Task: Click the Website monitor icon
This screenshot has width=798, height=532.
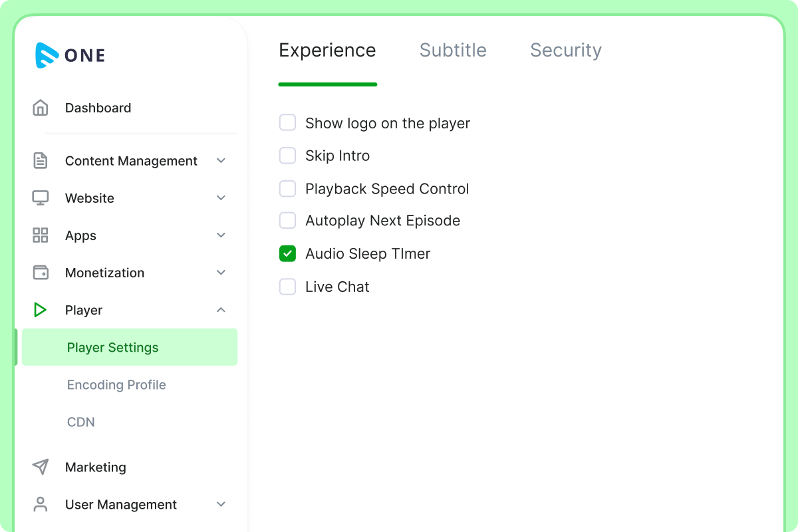Action: pos(41,198)
